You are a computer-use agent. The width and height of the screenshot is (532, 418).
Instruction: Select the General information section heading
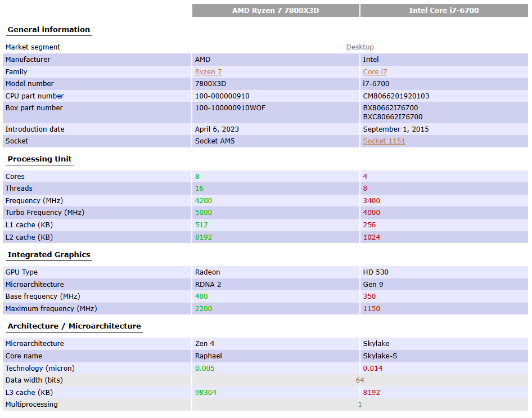coord(49,30)
